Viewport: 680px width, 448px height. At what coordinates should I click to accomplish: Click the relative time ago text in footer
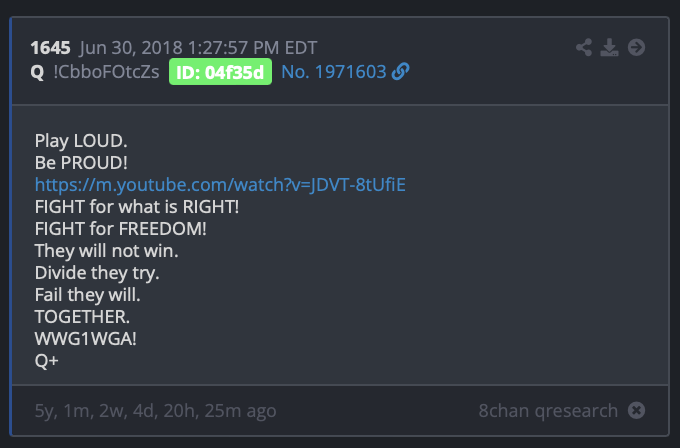pos(155,411)
